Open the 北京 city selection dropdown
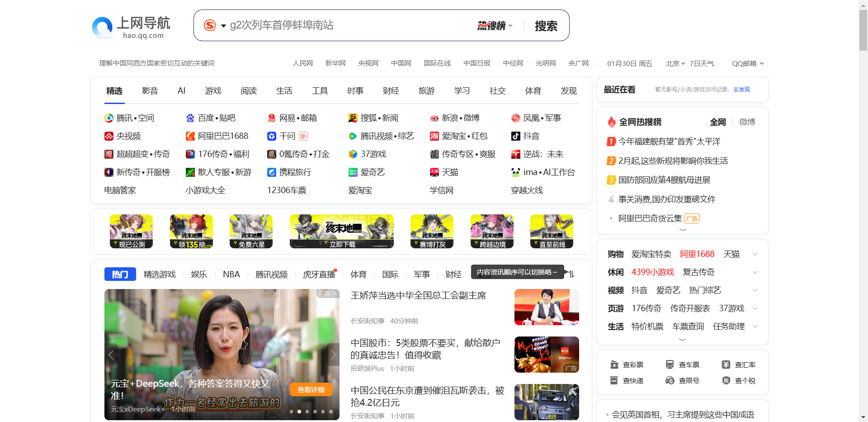Screen dimensions: 868x422 [x=675, y=63]
